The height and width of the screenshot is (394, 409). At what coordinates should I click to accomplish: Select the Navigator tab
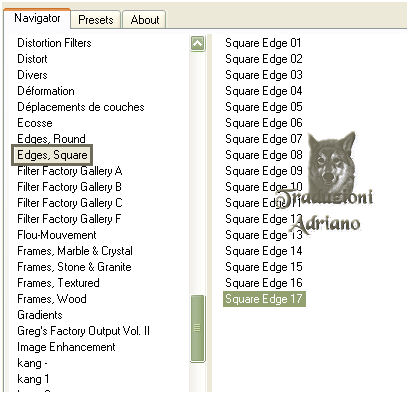(37, 18)
